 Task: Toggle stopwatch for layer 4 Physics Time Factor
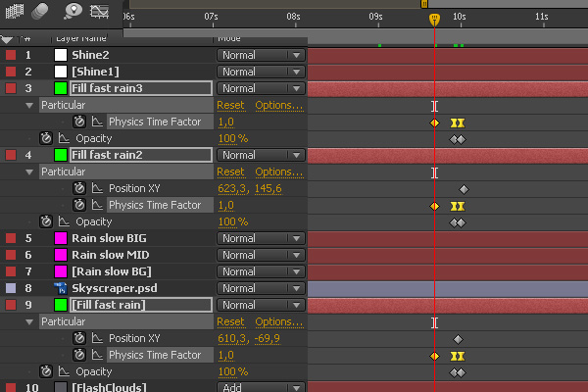coord(79,205)
